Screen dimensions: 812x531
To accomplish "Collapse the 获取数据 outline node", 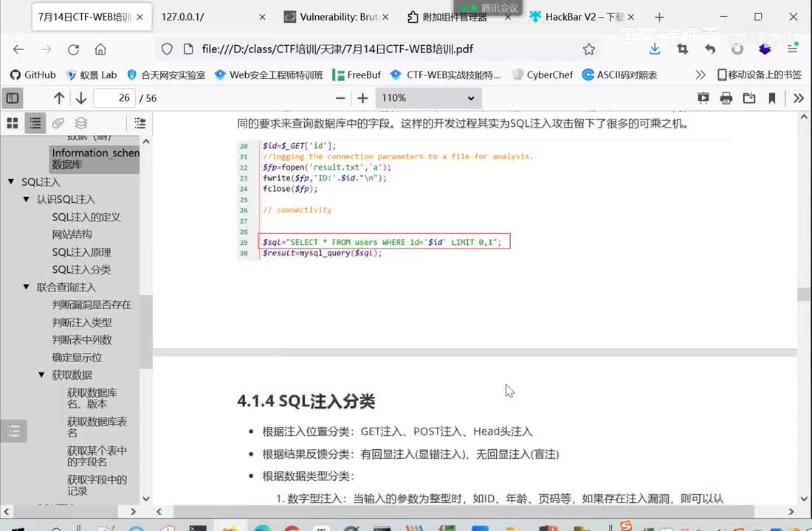I will [41, 375].
